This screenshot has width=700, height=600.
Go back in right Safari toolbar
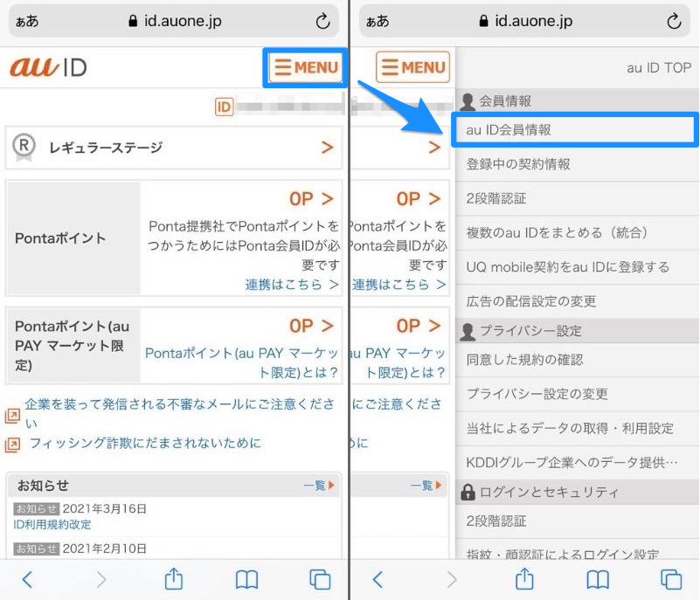pos(378,580)
